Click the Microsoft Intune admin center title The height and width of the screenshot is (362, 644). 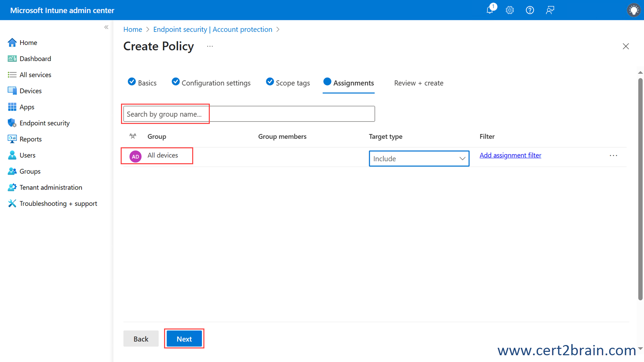click(x=62, y=10)
